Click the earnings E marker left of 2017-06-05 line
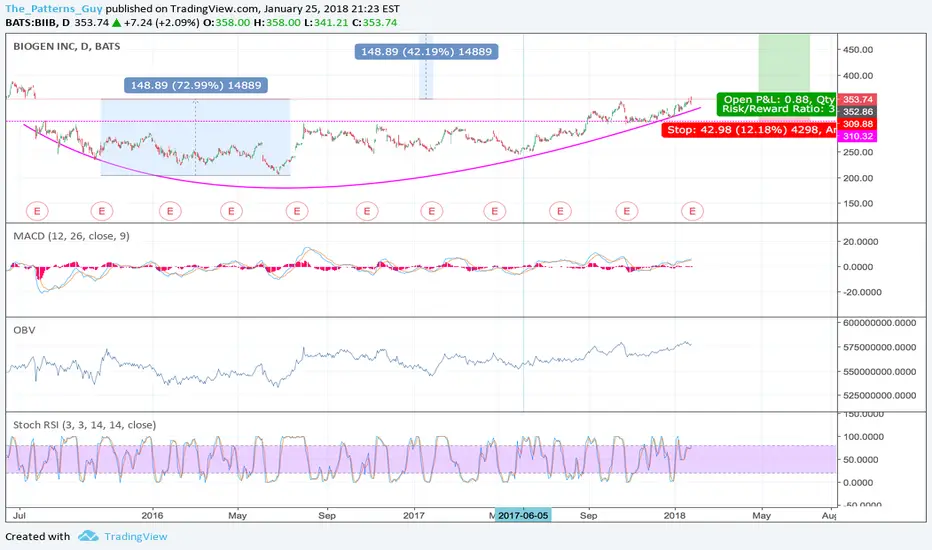Viewport: 932px width, 550px height. tap(495, 210)
